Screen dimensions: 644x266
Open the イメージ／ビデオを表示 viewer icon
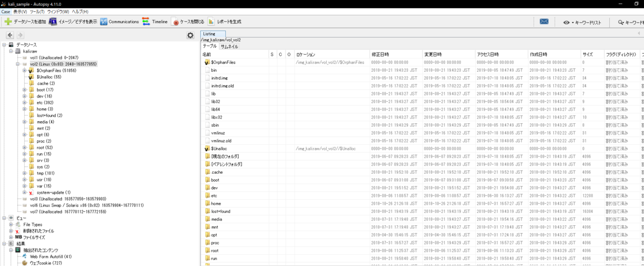53,22
